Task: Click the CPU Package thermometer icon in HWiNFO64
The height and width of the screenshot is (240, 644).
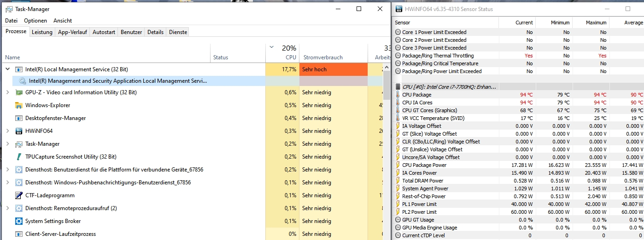Action: tap(398, 95)
